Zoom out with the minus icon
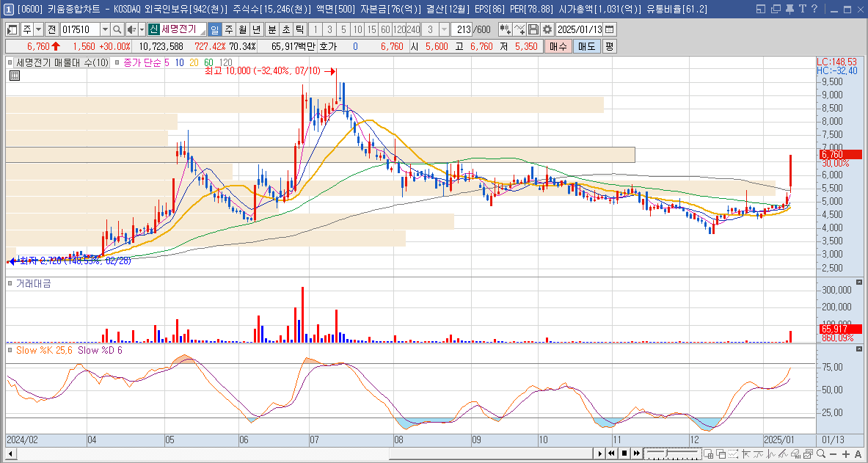Image resolution: width=868 pixels, height=463 pixels. coord(833,453)
